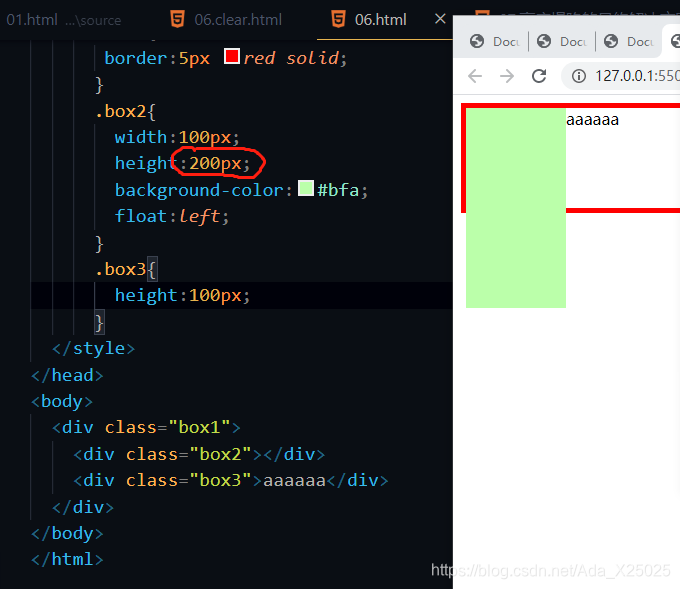Click the closing </head> tag

(67, 375)
